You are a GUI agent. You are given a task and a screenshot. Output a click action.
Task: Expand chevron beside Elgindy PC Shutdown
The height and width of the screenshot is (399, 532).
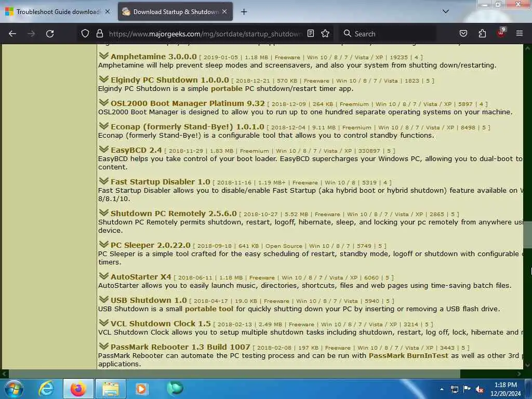click(103, 79)
